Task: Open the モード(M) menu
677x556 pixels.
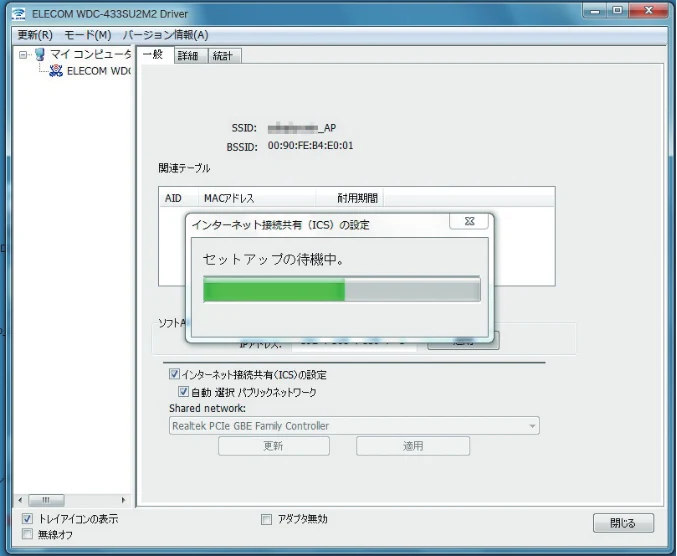Action: point(88,35)
